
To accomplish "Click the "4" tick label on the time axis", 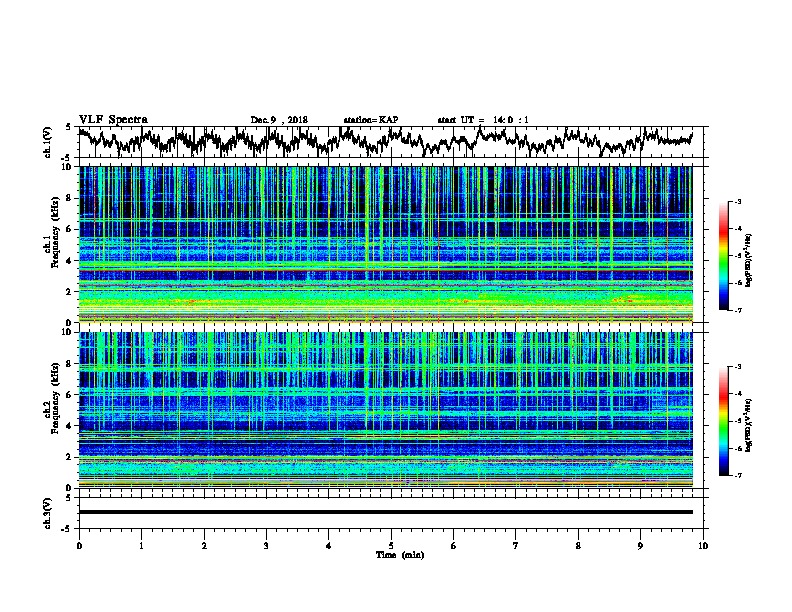I will coord(329,546).
